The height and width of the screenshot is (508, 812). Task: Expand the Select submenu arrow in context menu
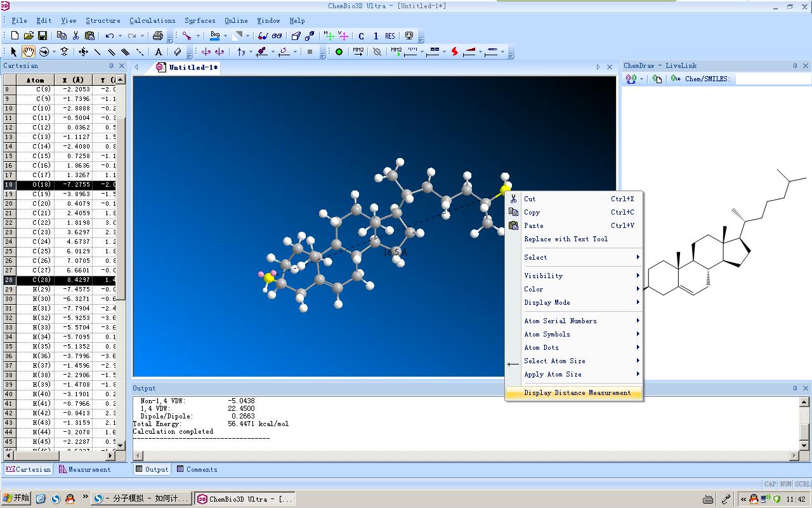point(638,257)
